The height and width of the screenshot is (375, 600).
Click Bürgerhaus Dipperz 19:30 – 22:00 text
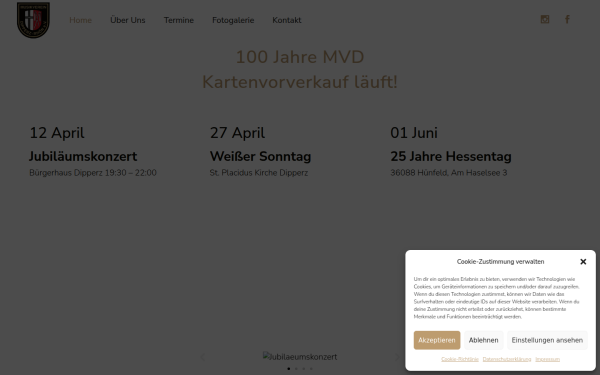pos(93,173)
